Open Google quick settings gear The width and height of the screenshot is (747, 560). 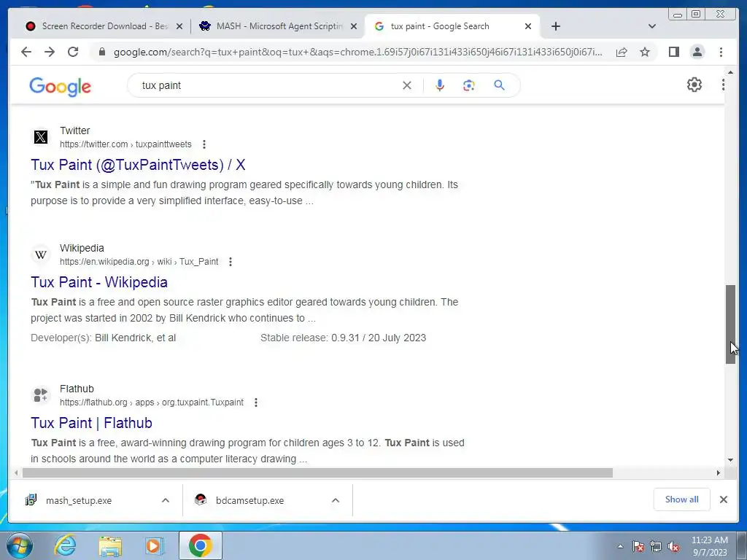coord(694,85)
